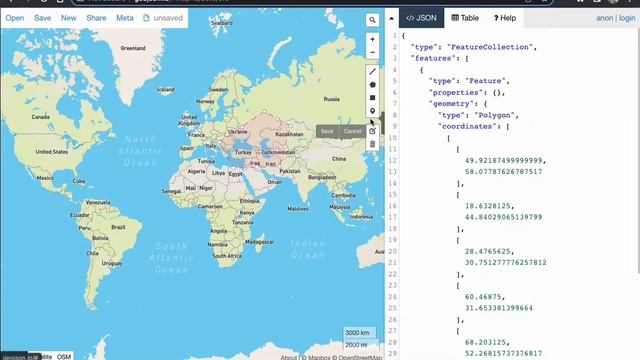Click coordinate value 58.07787626787517
This screenshot has width=640, height=360.
pos(504,171)
